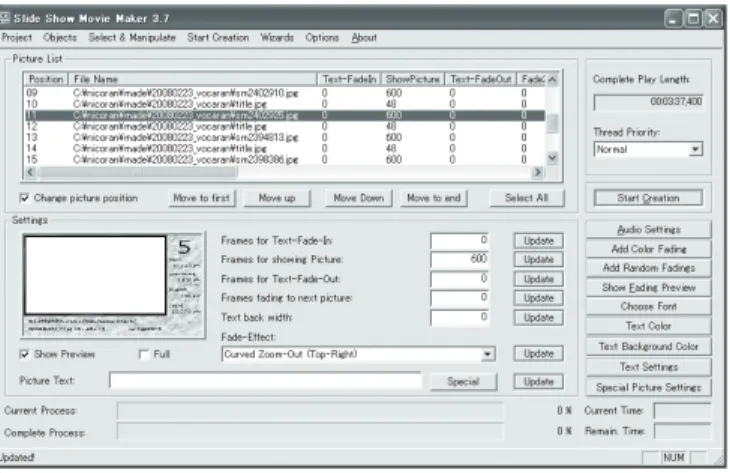Click the Picture Text input field
Image resolution: width=730 pixels, height=473 pixels.
tap(266, 380)
